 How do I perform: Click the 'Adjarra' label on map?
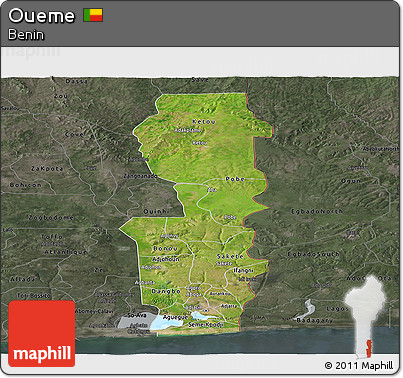[x=229, y=306]
